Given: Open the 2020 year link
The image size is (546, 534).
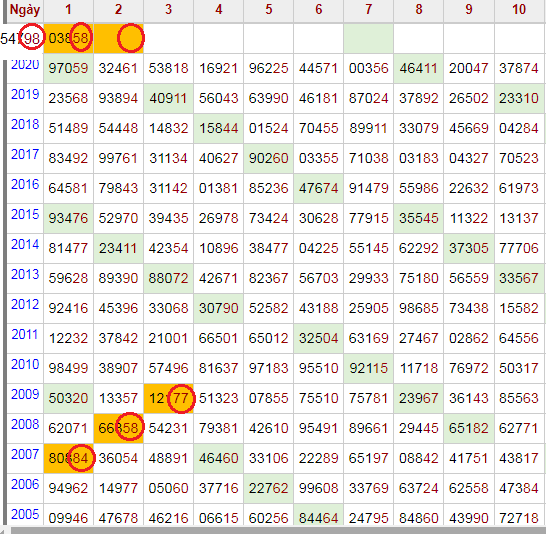Looking at the screenshot, I should [25, 65].
